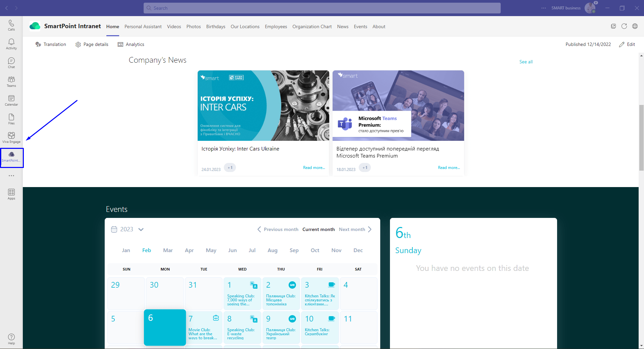This screenshot has width=644, height=349.
Task: Expand the 2023 year dropdown
Action: pyautogui.click(x=141, y=229)
